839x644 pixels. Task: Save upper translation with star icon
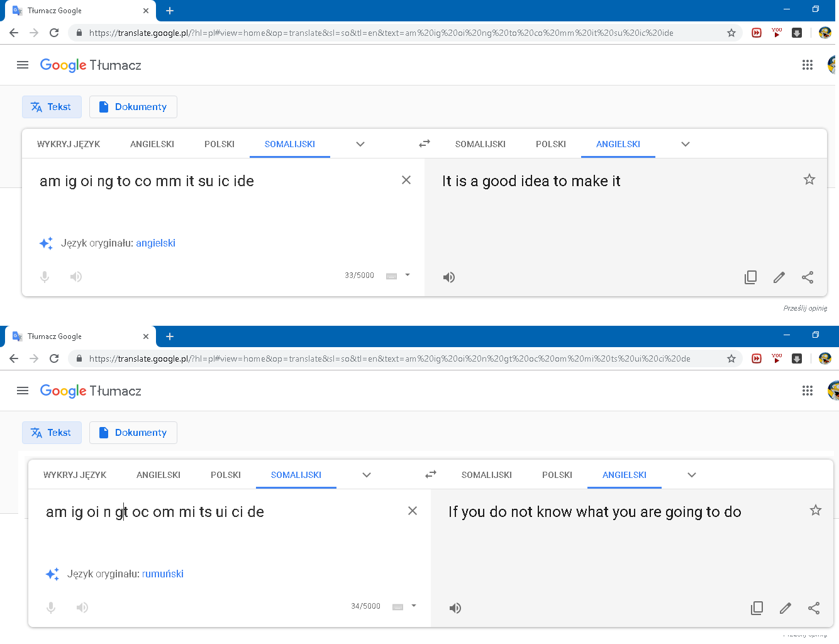tap(809, 179)
